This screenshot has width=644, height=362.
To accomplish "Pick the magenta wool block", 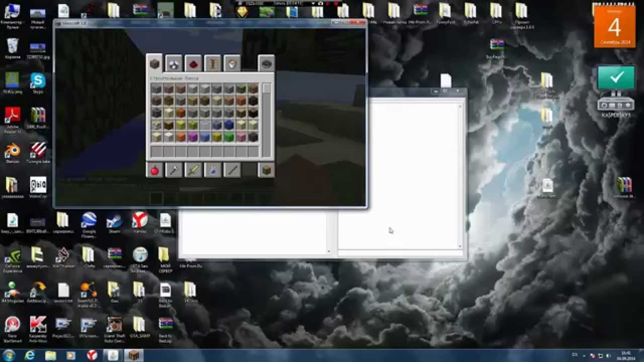I will click(193, 137).
